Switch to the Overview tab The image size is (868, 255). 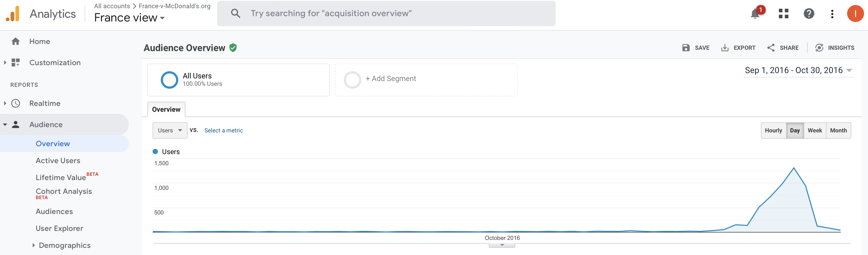[166, 109]
